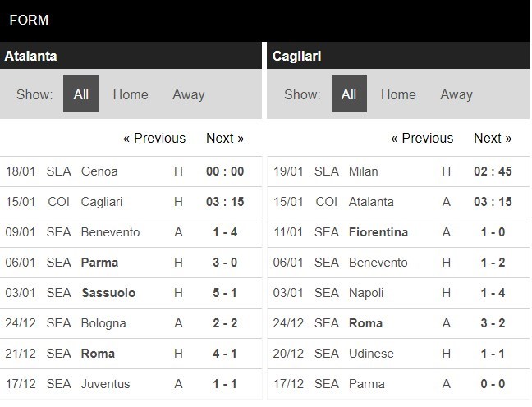532x407 pixels.
Task: Click Sassuolo in Atalanta's form list
Action: point(108,293)
